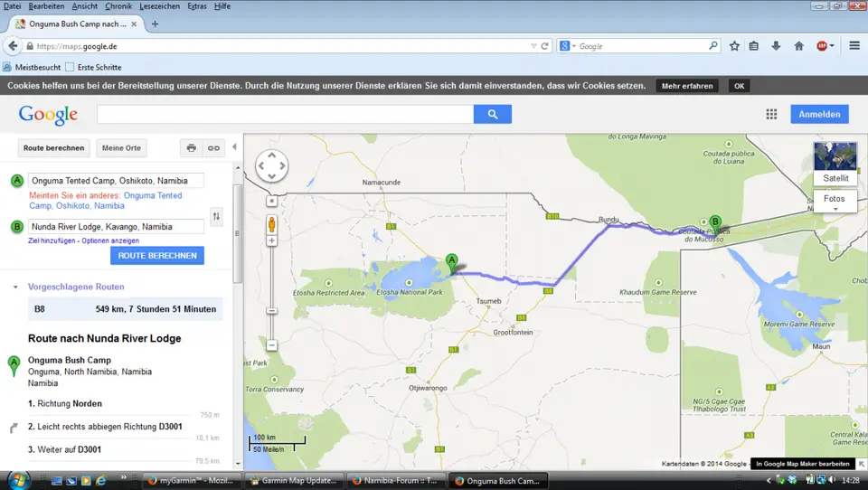The image size is (868, 490).
Task: Open the Ansicht menu
Action: pos(85,6)
